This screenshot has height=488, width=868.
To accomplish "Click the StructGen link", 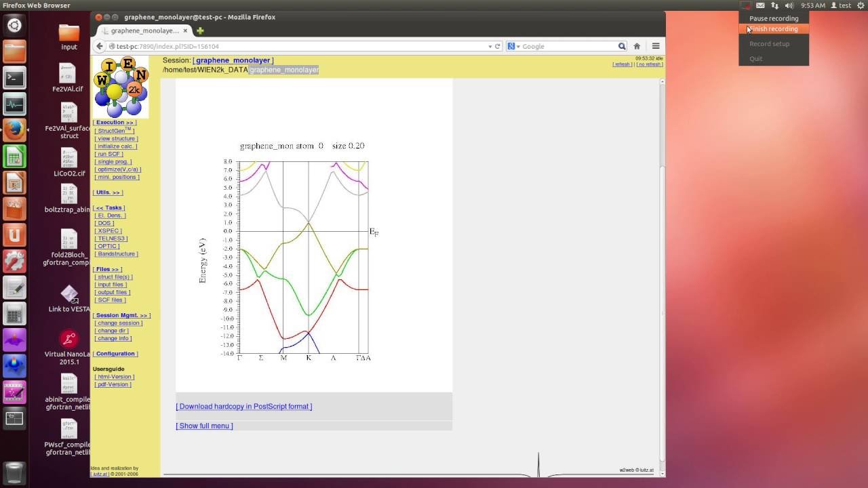I will tap(115, 131).
